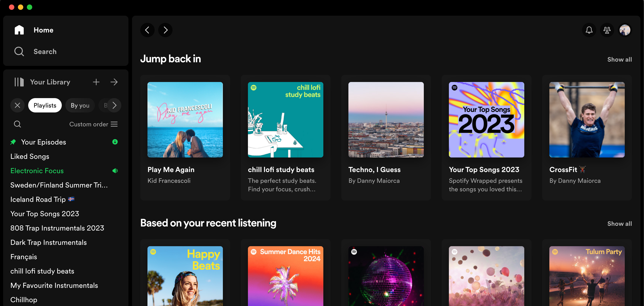
Task: Clear library filters with the X button
Action: click(x=17, y=105)
